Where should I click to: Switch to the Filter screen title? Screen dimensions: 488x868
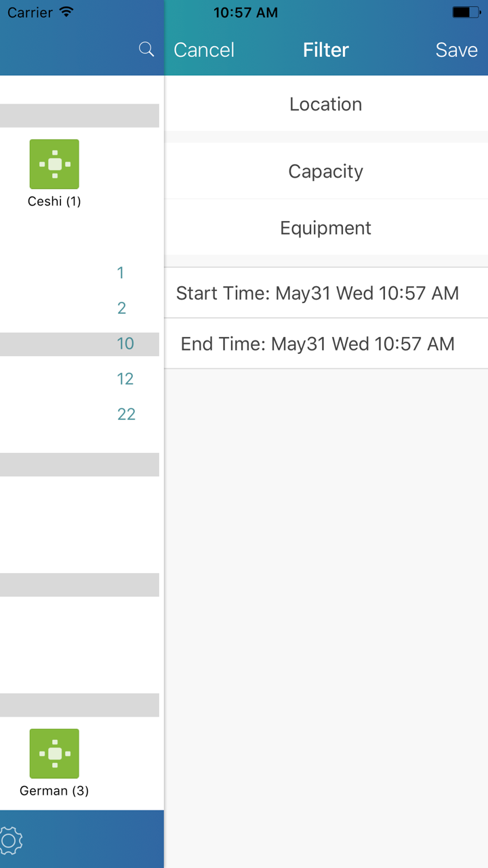[x=325, y=50]
